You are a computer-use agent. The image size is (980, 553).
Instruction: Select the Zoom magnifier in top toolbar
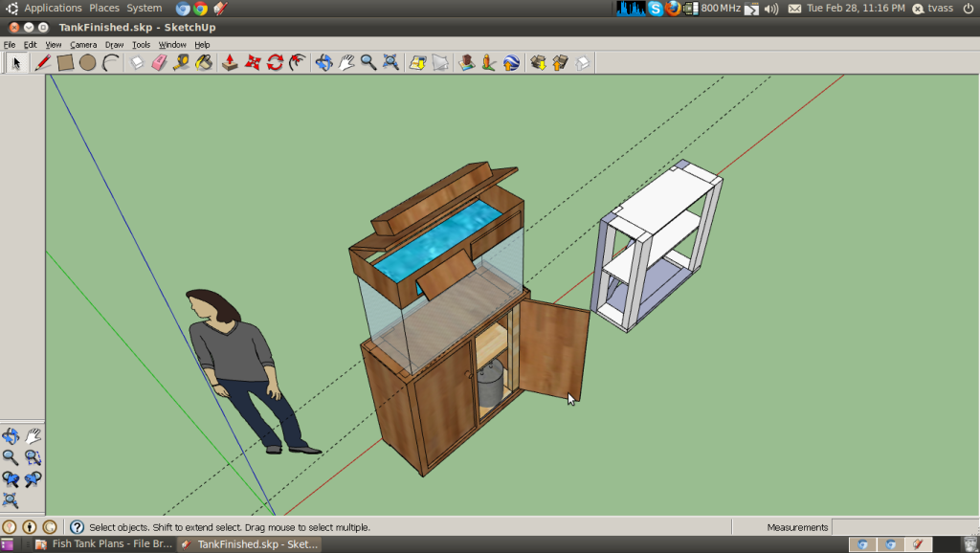pyautogui.click(x=368, y=62)
